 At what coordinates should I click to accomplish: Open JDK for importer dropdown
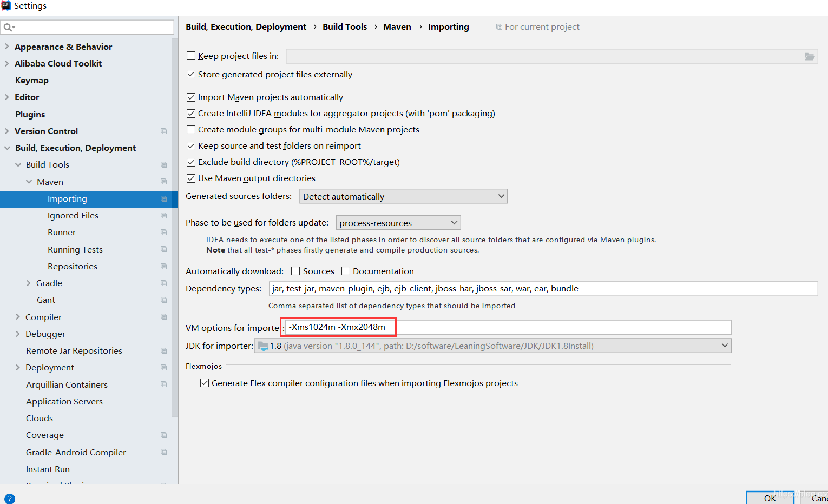(492, 346)
